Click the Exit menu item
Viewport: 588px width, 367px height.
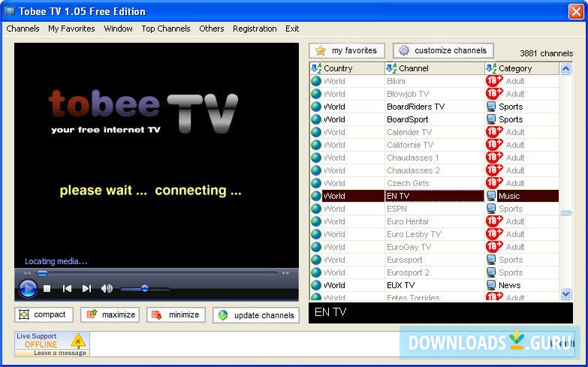click(x=292, y=29)
